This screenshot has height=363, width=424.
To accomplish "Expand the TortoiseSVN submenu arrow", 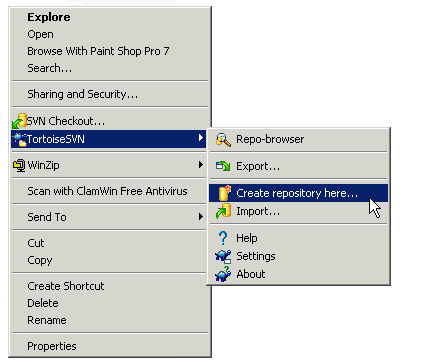I will click(201, 138).
